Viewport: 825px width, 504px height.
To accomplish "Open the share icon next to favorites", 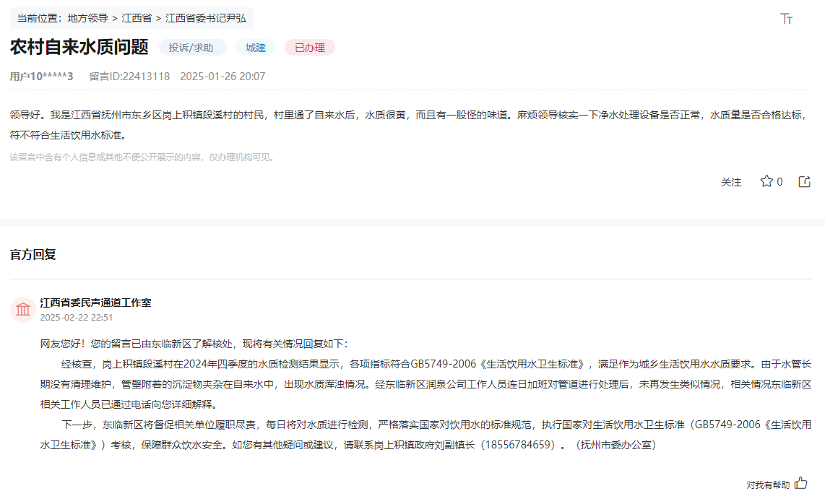I will click(804, 182).
